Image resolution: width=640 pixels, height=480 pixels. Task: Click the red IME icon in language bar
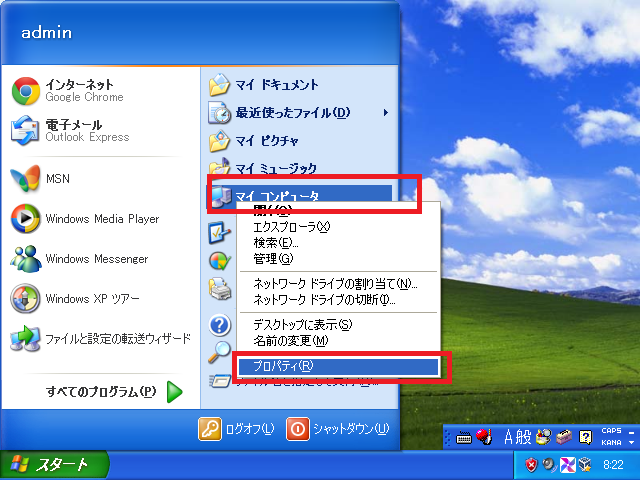[x=484, y=437]
